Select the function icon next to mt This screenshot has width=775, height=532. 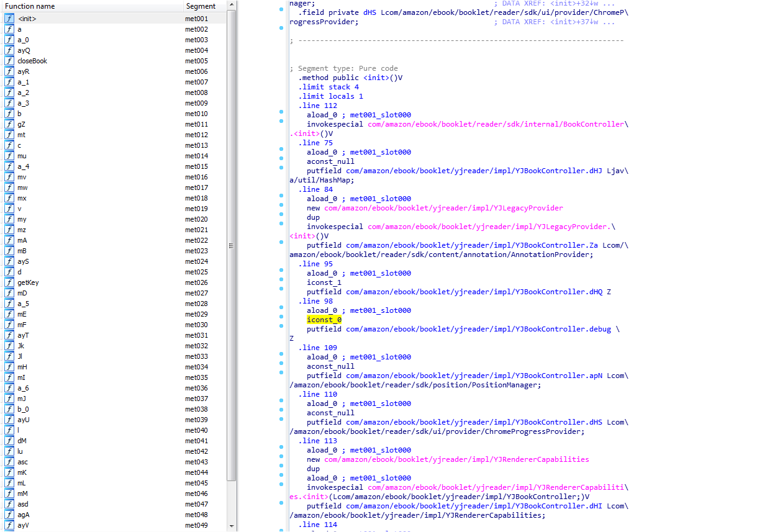coord(9,135)
